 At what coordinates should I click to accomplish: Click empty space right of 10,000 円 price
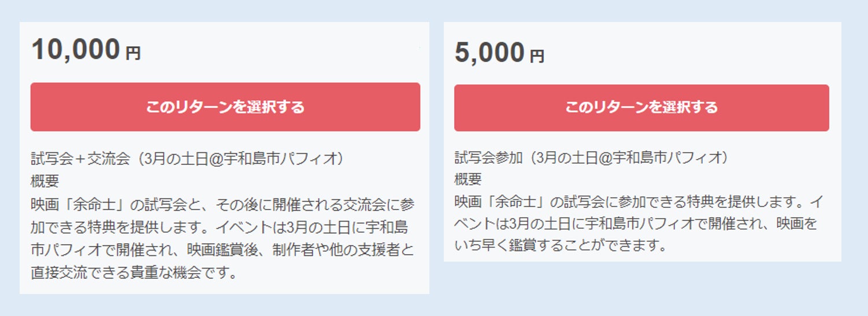point(277,51)
